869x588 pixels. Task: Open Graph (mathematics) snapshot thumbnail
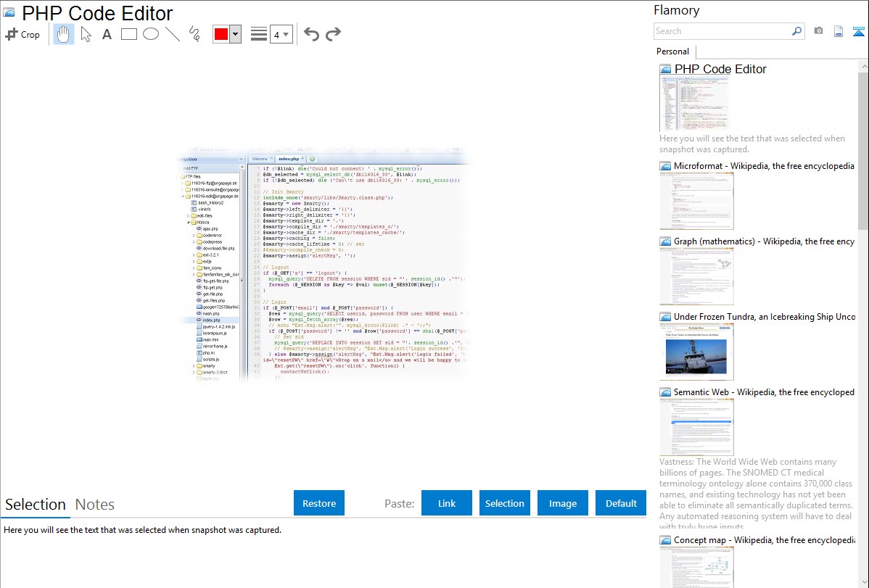pyautogui.click(x=696, y=276)
